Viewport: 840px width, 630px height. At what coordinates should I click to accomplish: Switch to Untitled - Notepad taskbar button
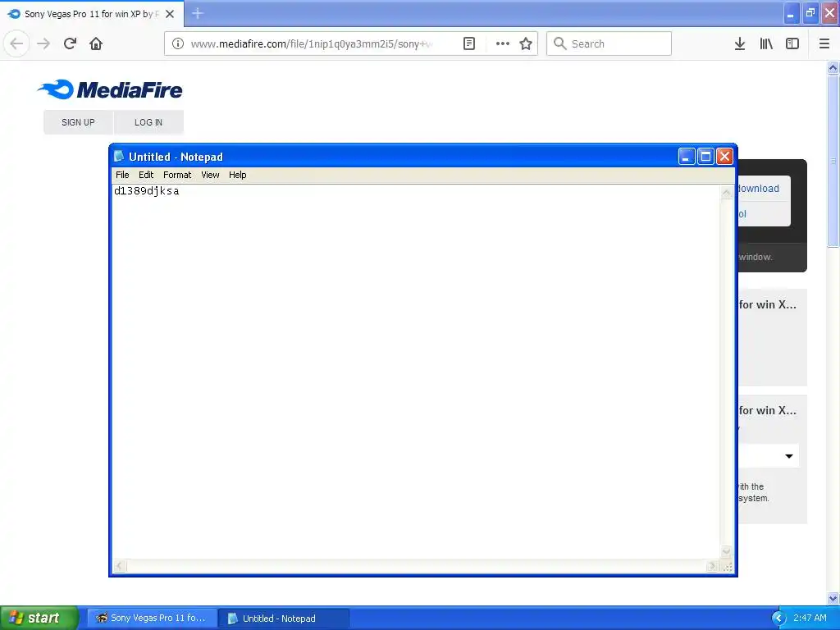(x=285, y=619)
